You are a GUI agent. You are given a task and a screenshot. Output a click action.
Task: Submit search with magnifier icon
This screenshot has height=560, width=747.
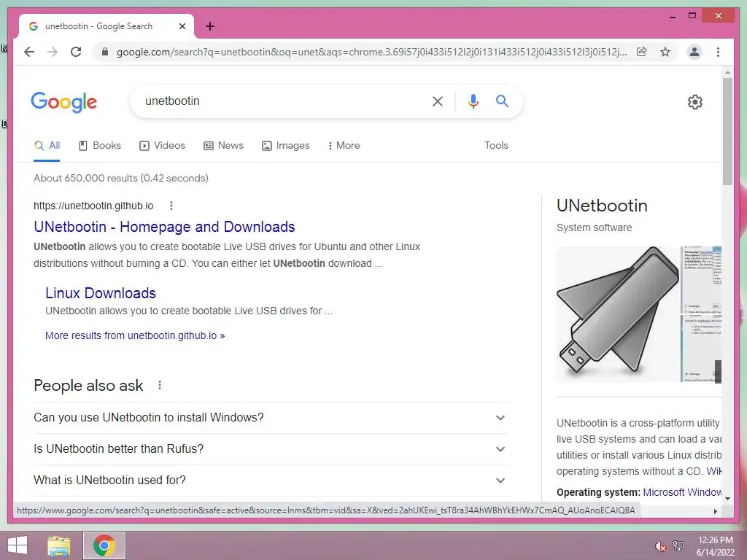coord(502,101)
